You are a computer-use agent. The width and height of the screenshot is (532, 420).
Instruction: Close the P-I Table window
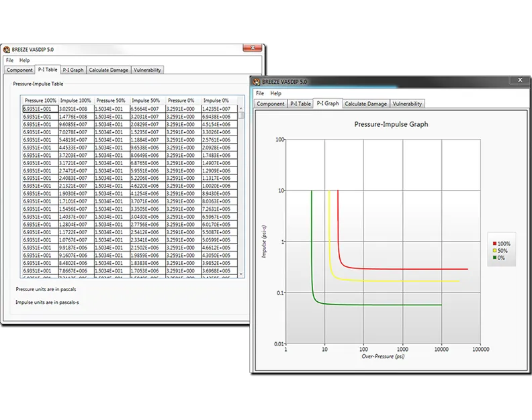(x=253, y=49)
